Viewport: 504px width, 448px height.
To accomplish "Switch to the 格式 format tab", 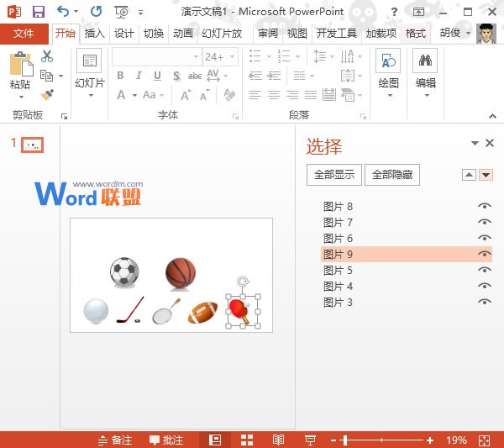I will click(x=416, y=33).
